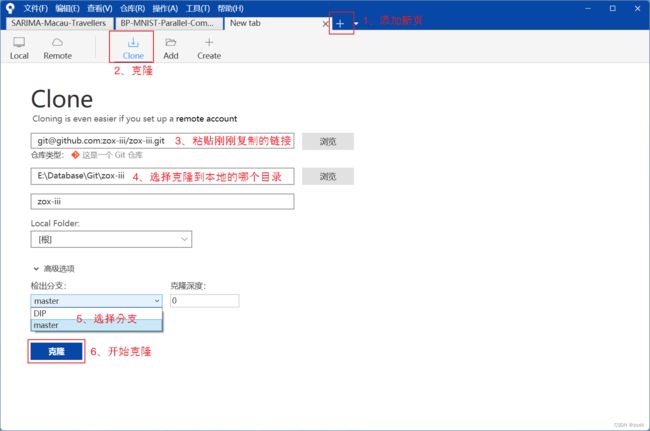Switch to SARIMA-Macau-Travellers tab
Viewport: 650px width, 431px height.
click(x=58, y=23)
